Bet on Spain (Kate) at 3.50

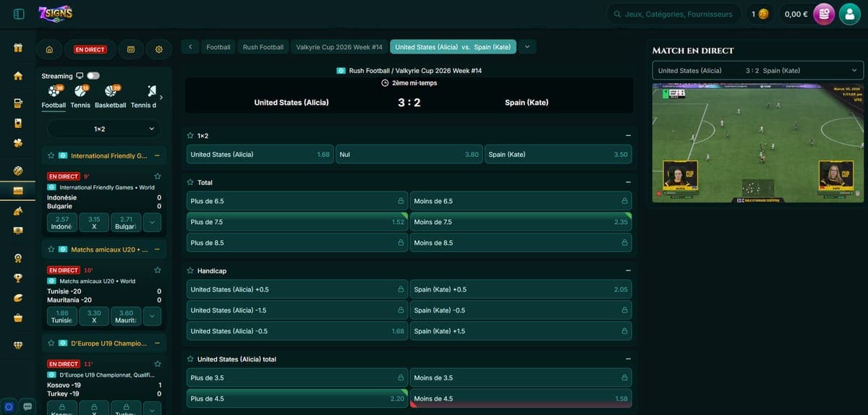coord(558,154)
